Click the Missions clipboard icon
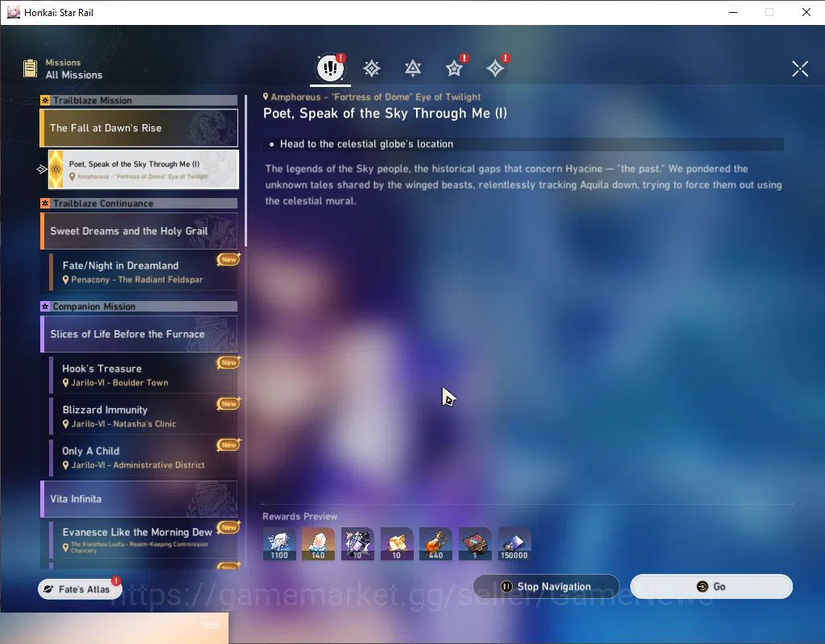 (31, 68)
